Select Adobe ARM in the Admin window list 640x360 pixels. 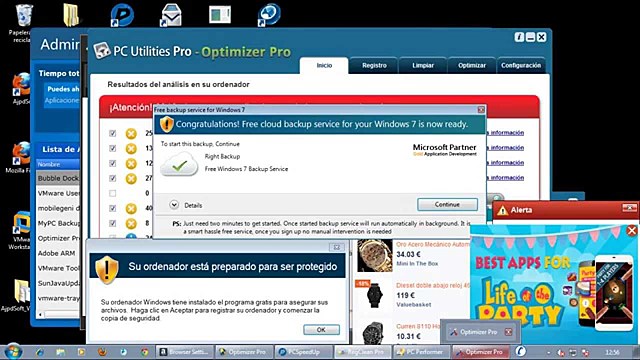click(x=58, y=253)
